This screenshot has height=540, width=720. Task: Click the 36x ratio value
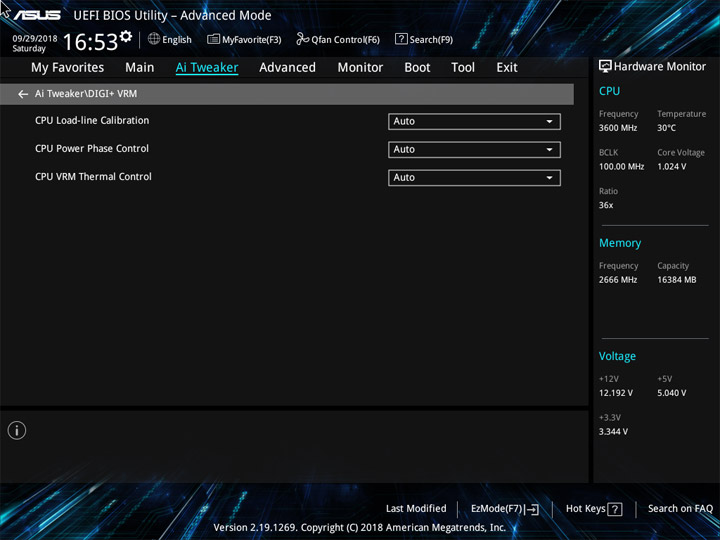tap(606, 205)
